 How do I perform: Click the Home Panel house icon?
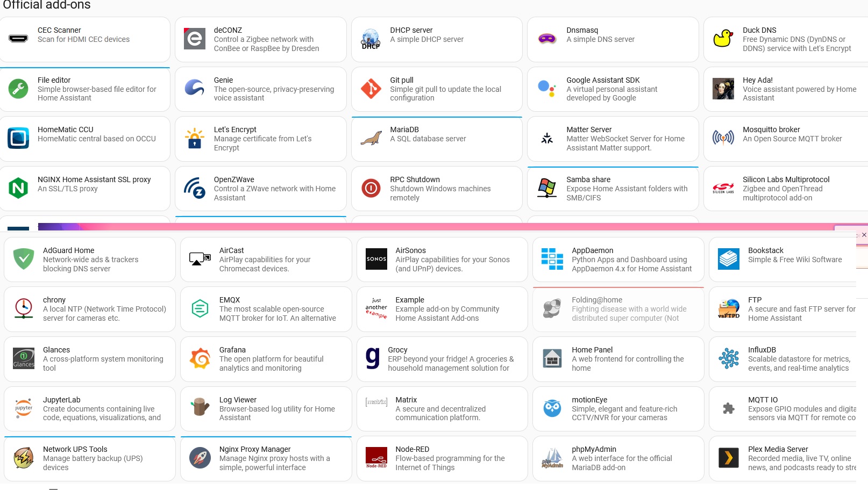click(x=552, y=358)
